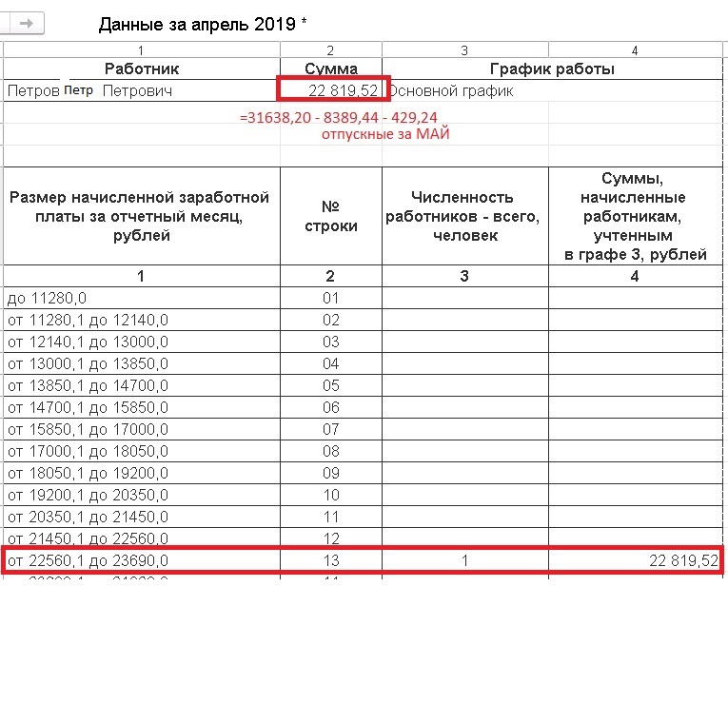
Task: Select the № строки header cell
Action: [x=331, y=216]
